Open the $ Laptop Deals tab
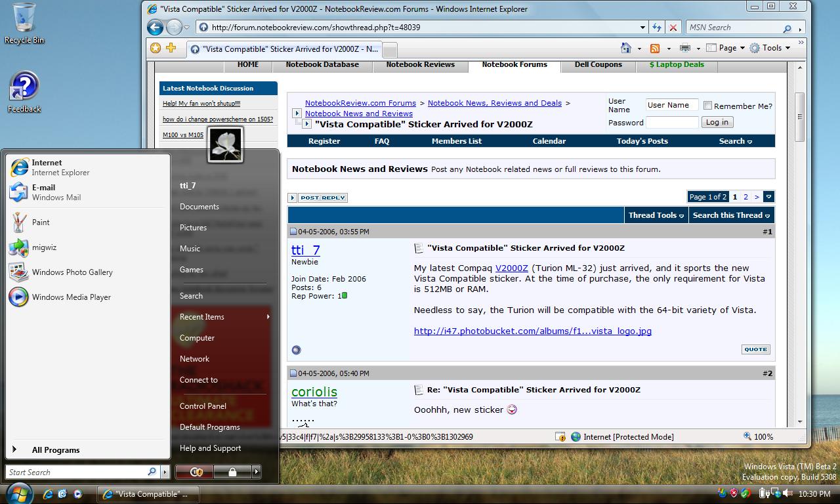Viewport: 840px width, 504px height. tap(677, 65)
